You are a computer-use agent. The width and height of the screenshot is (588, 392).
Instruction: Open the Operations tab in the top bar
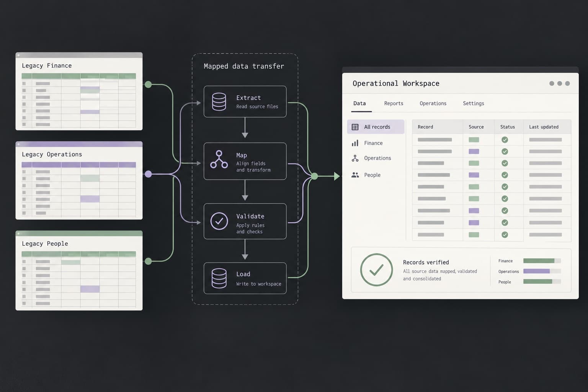tap(433, 103)
